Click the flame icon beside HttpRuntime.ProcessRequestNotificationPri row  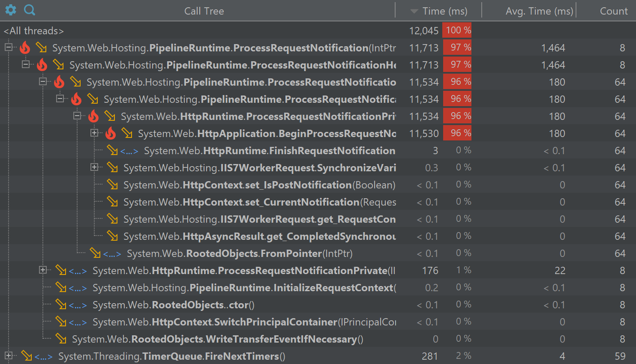(x=93, y=116)
